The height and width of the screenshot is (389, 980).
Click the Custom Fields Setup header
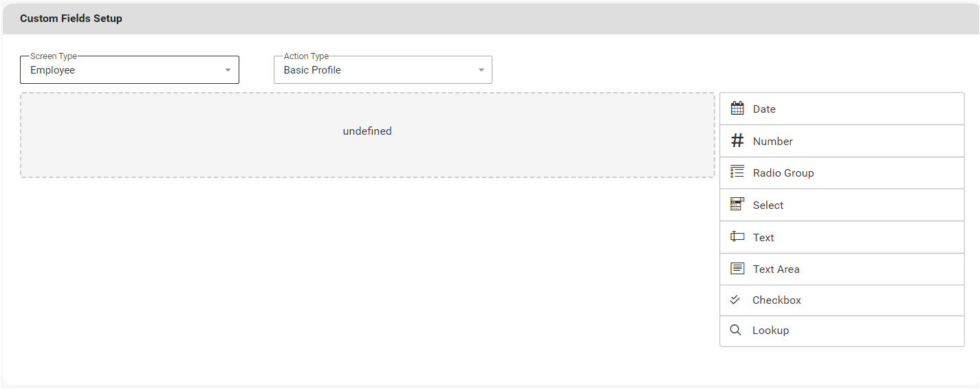[x=71, y=19]
